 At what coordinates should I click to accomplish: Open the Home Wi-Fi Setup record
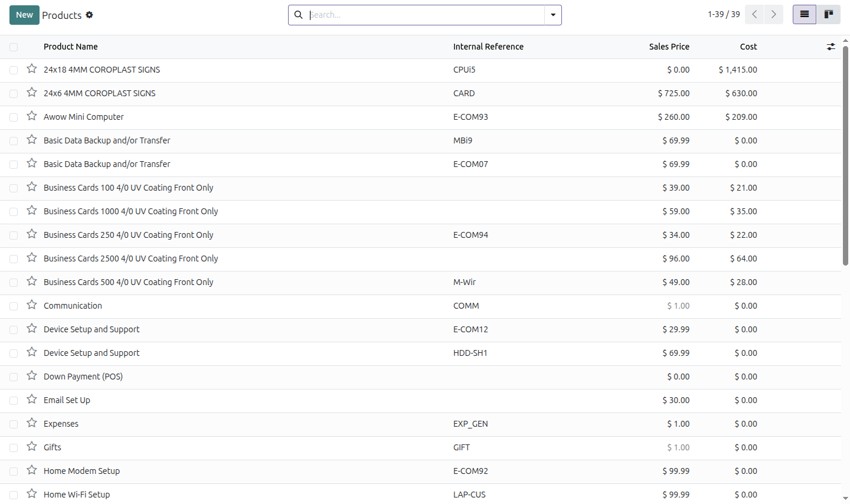coord(77,495)
